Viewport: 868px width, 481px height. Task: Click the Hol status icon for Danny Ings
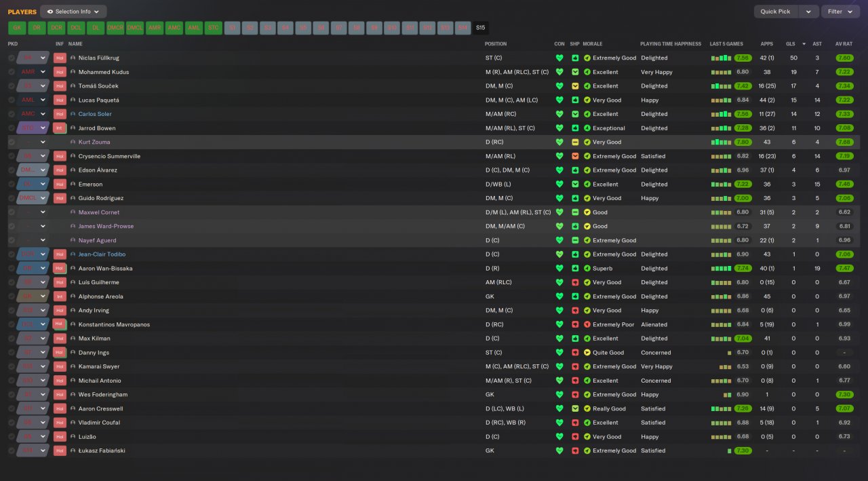(60, 353)
